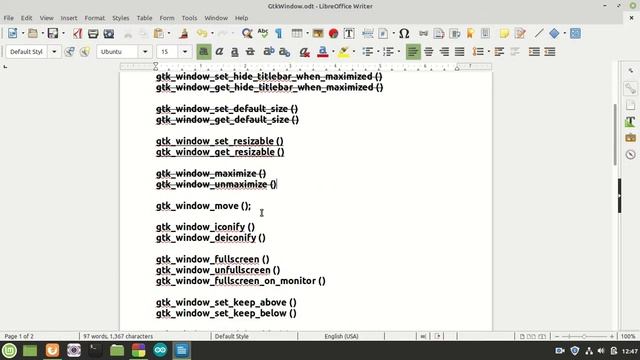Apply yellow highlighting color
Viewport: 640px width, 360px height.
pos(344,52)
